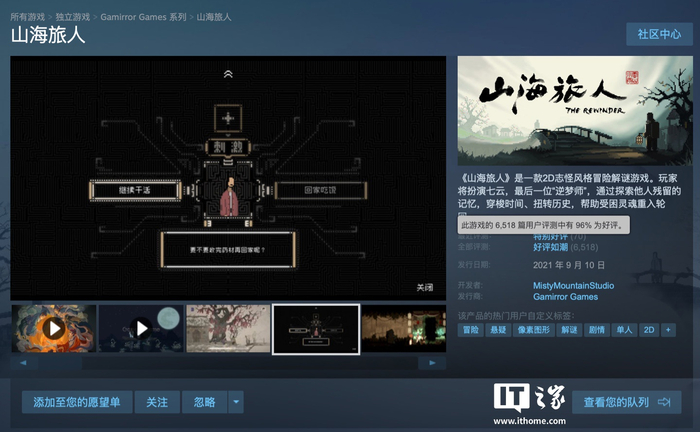Image resolution: width=700 pixels, height=432 pixels.
Task: Play the first trailer video thumbnail
Action: [x=54, y=329]
